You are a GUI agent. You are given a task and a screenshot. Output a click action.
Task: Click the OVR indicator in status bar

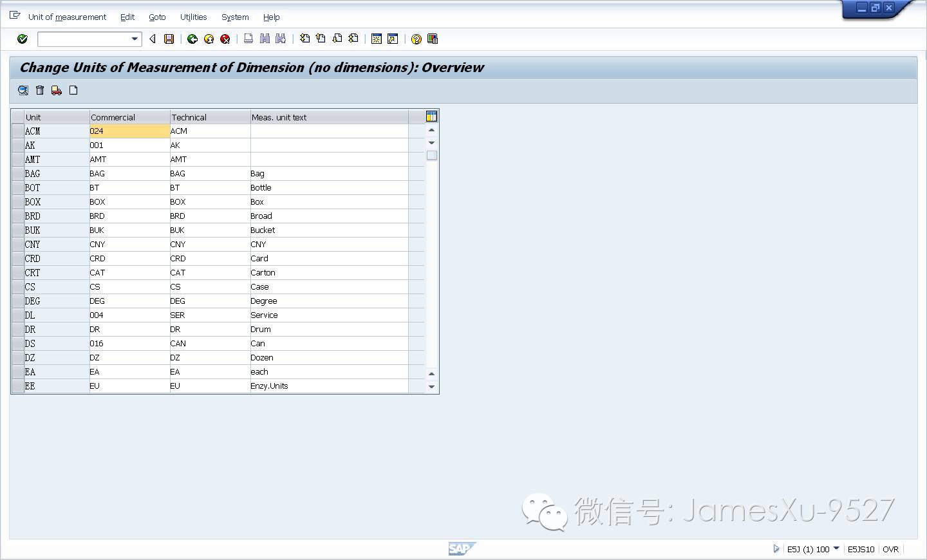click(891, 549)
